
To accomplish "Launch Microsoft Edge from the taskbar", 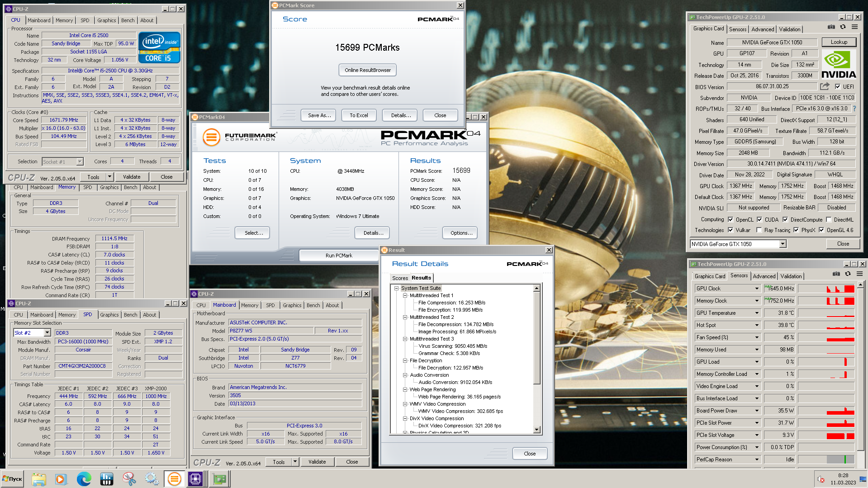I will [x=84, y=479].
